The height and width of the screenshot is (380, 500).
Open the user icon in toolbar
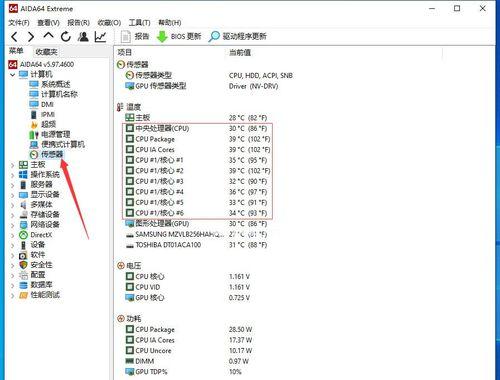pos(83,36)
